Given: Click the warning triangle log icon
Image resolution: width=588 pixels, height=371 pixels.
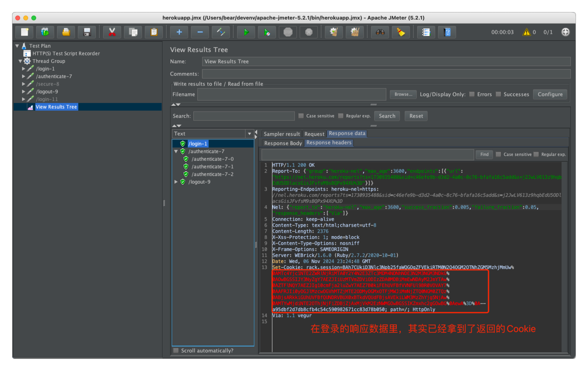Looking at the screenshot, I should click(527, 32).
